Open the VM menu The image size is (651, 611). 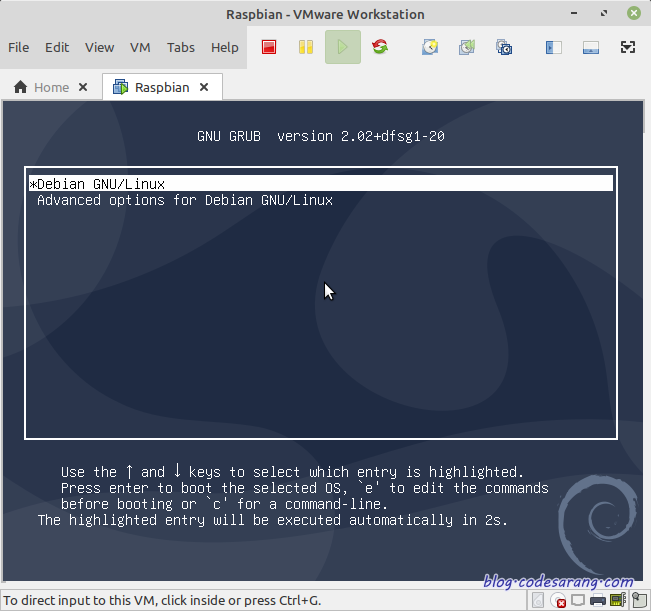[140, 47]
